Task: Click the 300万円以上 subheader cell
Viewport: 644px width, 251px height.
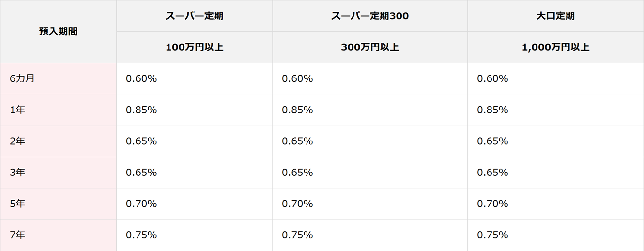Action: coord(369,47)
